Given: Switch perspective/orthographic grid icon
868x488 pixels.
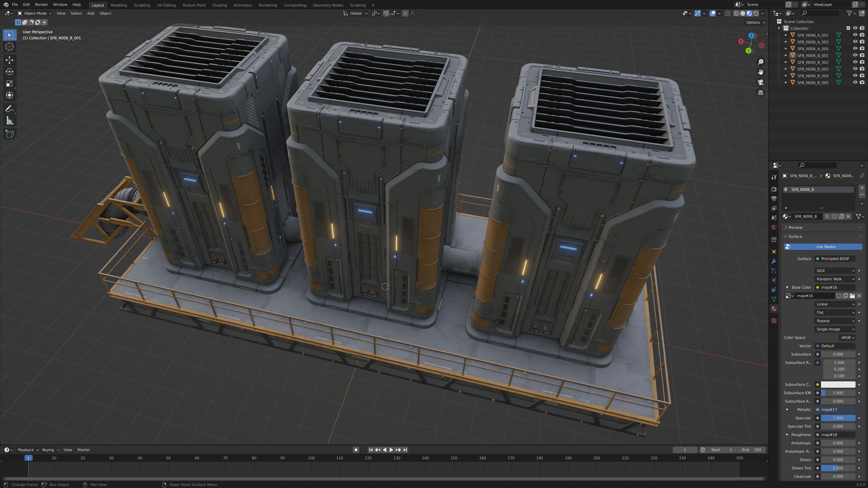Looking at the screenshot, I should coord(760,93).
